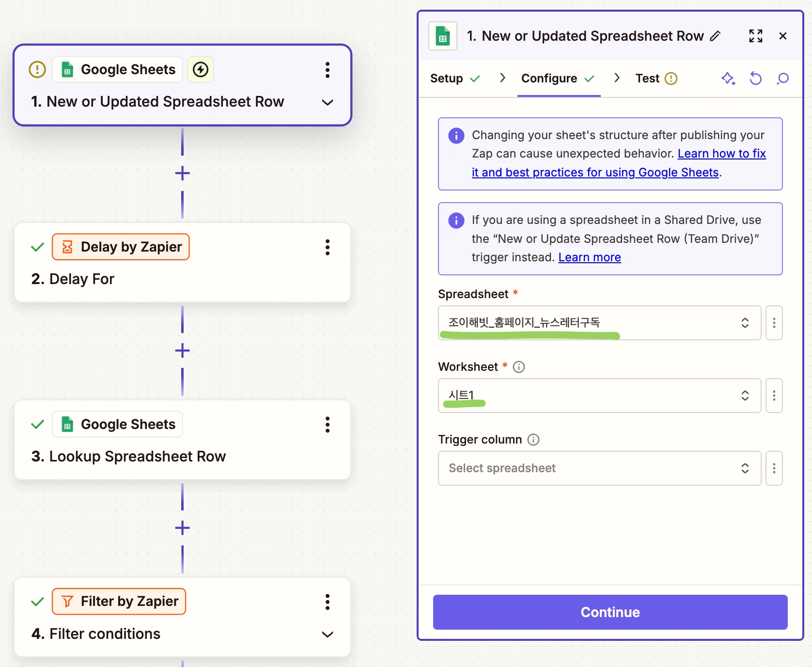Open the Trigger column dropdown

(599, 468)
